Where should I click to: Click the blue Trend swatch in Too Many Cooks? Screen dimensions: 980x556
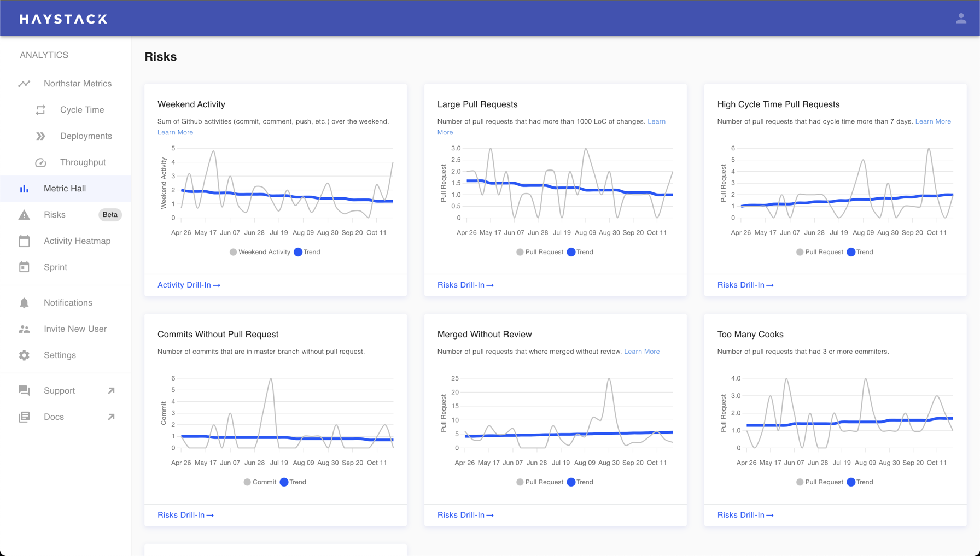pyautogui.click(x=851, y=482)
